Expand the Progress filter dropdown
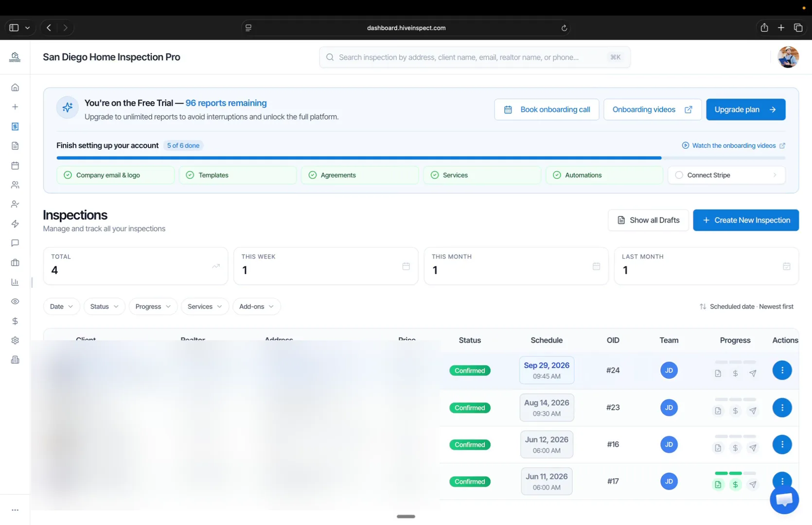This screenshot has width=812, height=525. (153, 306)
